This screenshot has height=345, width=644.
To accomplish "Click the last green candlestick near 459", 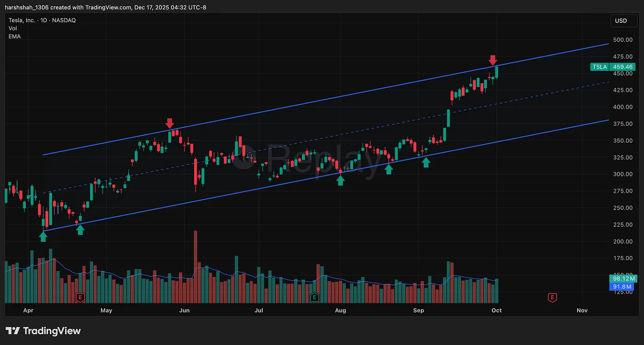I will pos(496,72).
